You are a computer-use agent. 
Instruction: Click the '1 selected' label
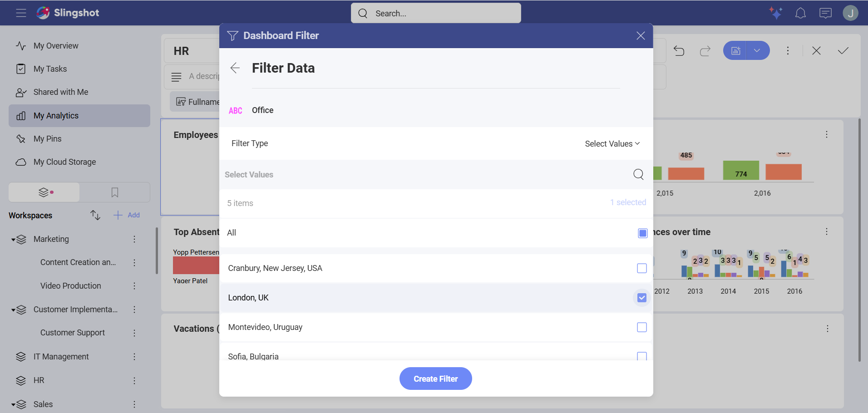pyautogui.click(x=628, y=202)
